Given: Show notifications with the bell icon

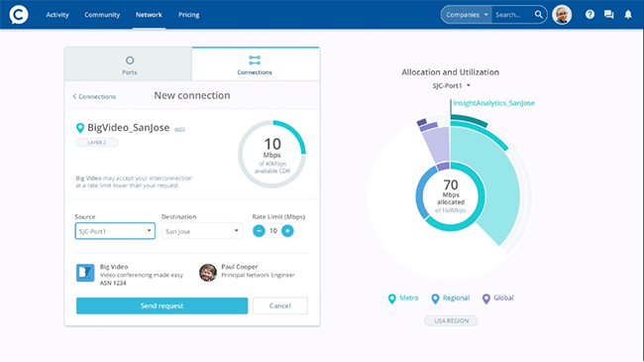Looking at the screenshot, I should click(x=628, y=15).
